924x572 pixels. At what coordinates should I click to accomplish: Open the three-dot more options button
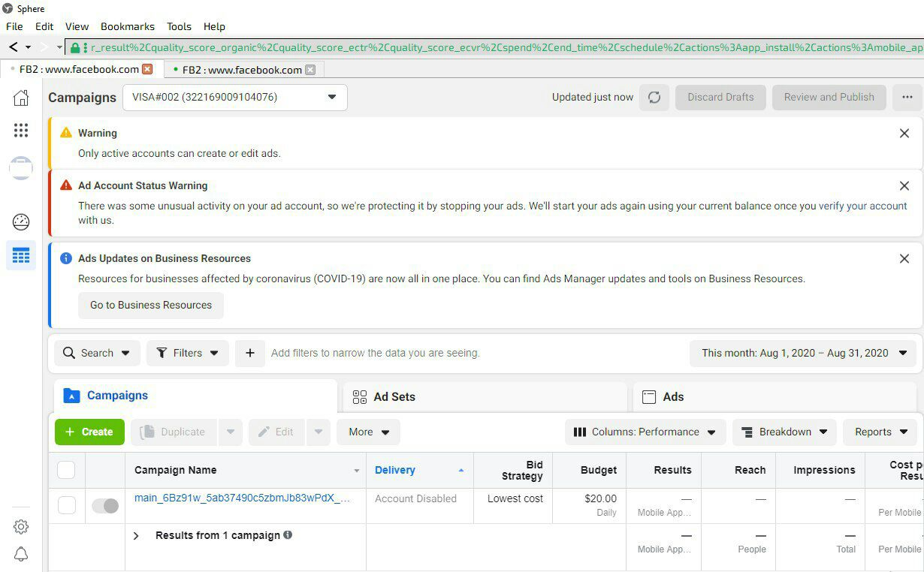(x=907, y=98)
